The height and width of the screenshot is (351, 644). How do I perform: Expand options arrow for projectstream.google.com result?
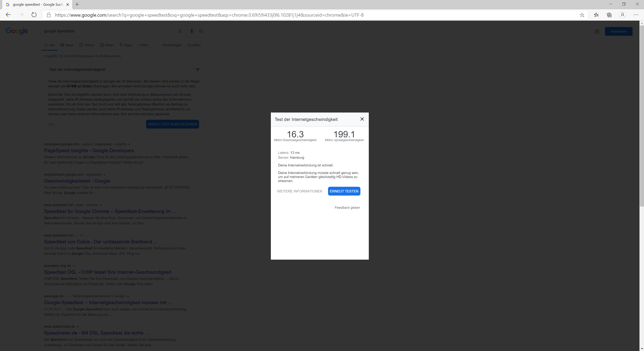104,175
